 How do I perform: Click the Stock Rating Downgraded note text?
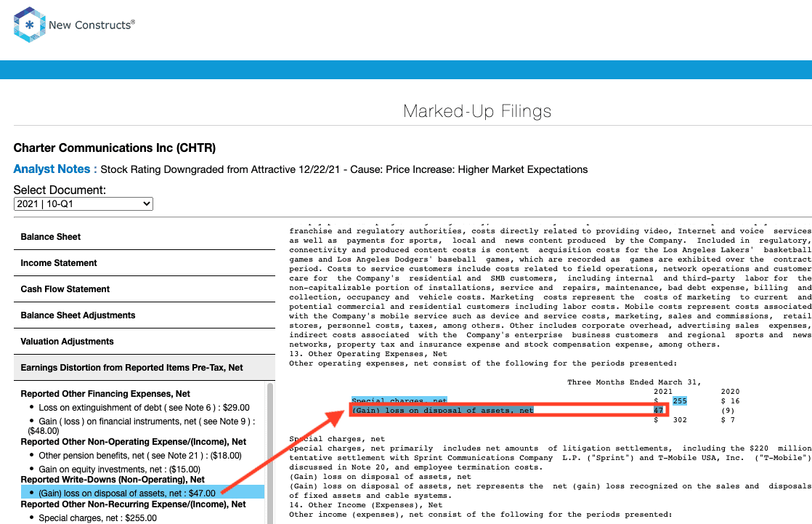pos(344,169)
